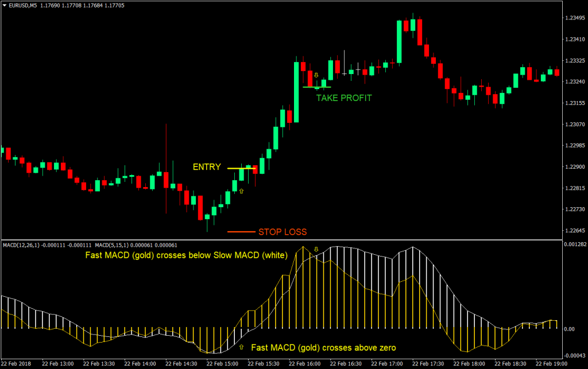Click the gold arrow above TAKE PROFIT candles
588x369 pixels.
click(316, 75)
